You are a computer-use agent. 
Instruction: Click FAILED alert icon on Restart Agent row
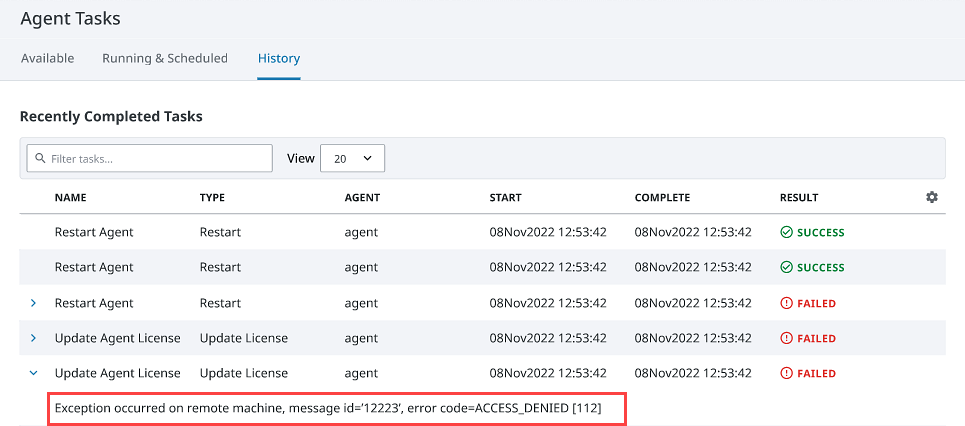click(x=786, y=303)
